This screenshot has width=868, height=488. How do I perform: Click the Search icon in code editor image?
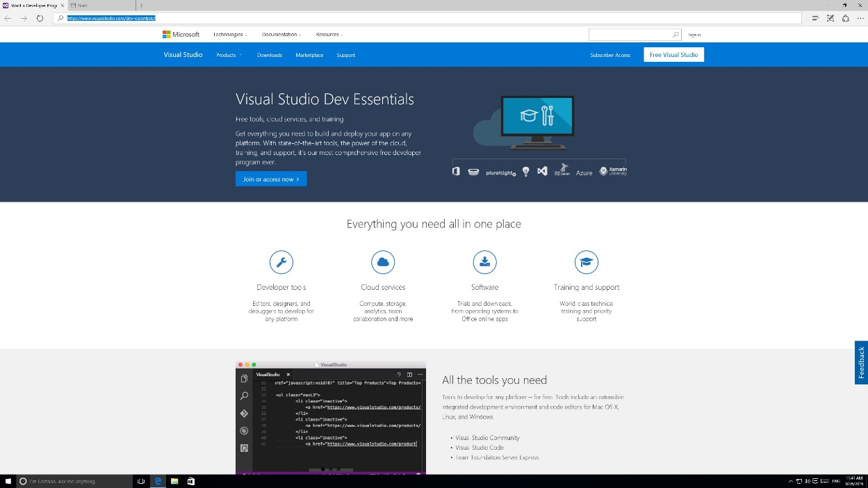(x=244, y=396)
